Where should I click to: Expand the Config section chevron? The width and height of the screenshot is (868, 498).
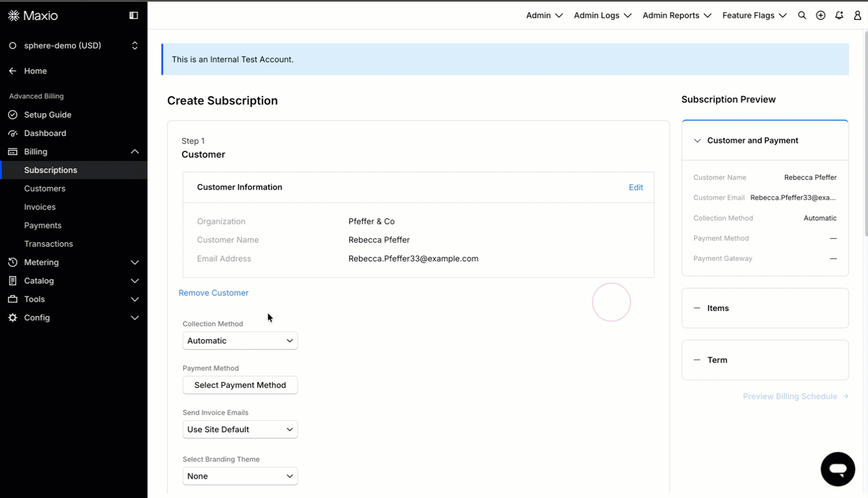coord(135,318)
